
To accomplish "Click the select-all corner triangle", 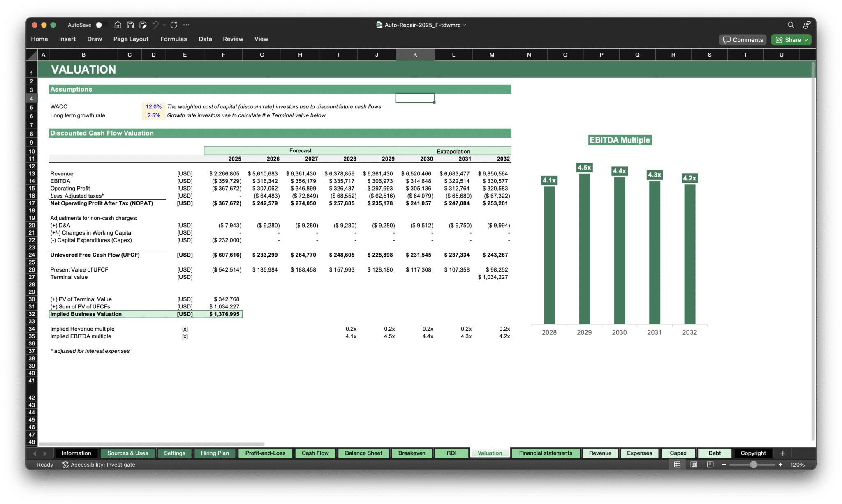I will [32, 55].
